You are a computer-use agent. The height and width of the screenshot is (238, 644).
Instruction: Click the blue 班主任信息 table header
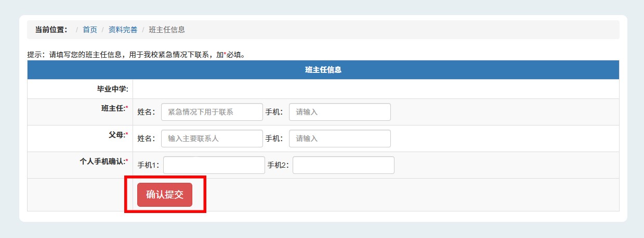pyautogui.click(x=323, y=70)
